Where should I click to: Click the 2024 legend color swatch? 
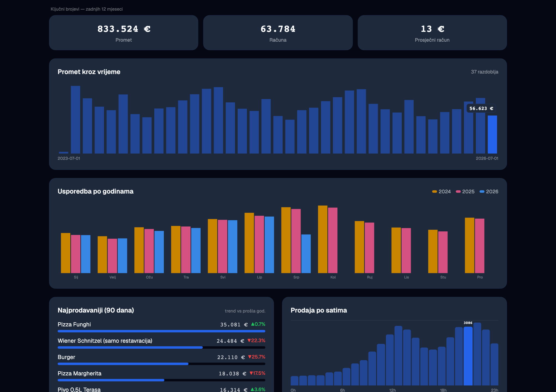(x=434, y=192)
